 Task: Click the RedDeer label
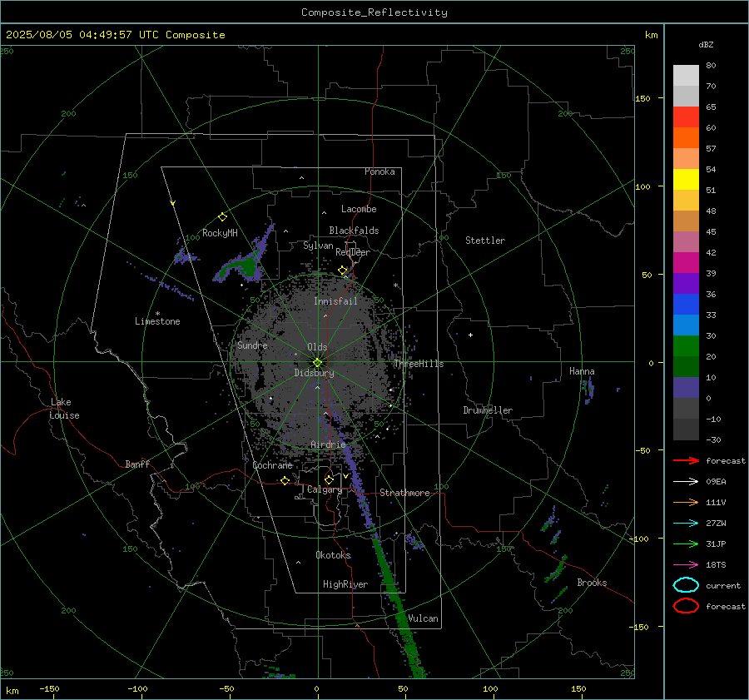353,252
